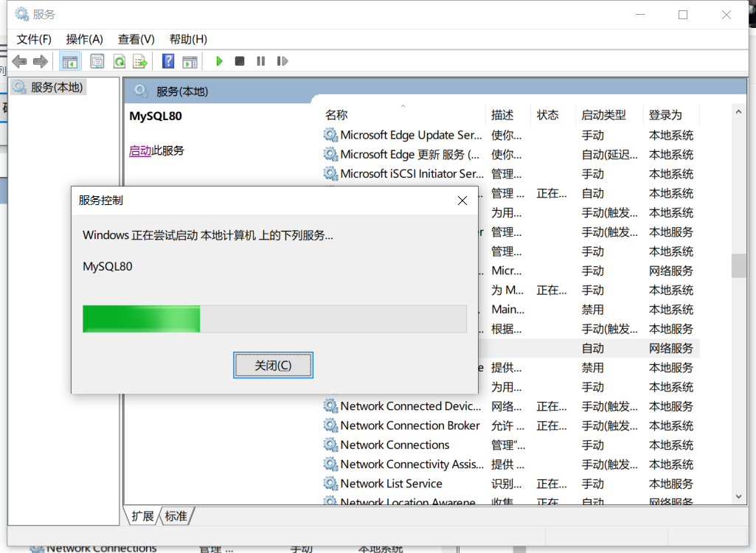The image size is (756, 553).
Task: Click the Refresh toolbar icon
Action: (119, 61)
